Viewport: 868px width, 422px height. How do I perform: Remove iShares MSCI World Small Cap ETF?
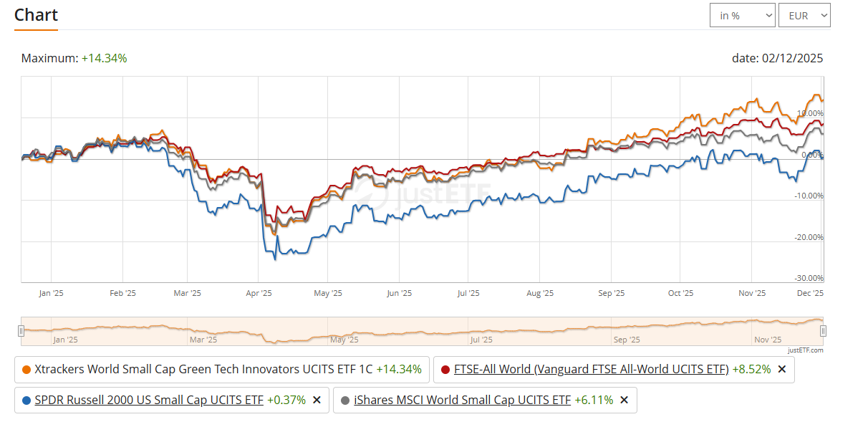(x=625, y=401)
